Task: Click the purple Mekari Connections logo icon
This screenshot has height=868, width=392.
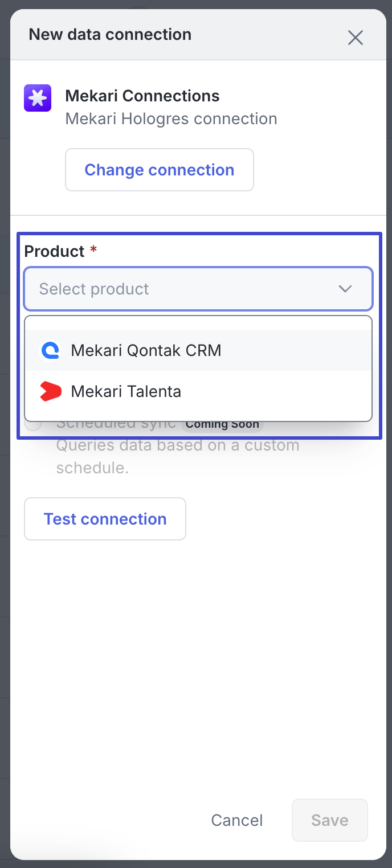Action: [38, 98]
